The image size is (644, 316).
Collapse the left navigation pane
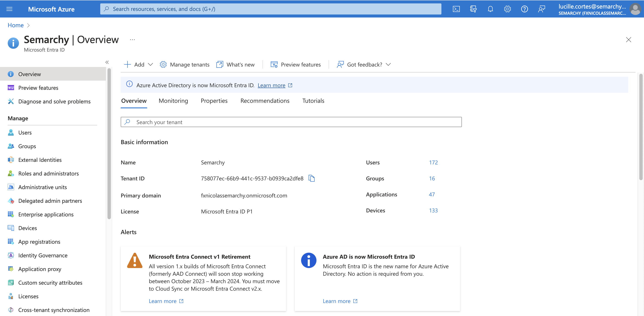[x=107, y=62]
